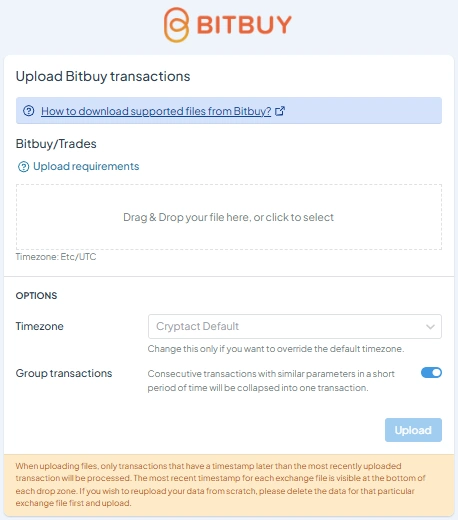Click the drag & drop file zone
The height and width of the screenshot is (520, 458).
coord(229,217)
